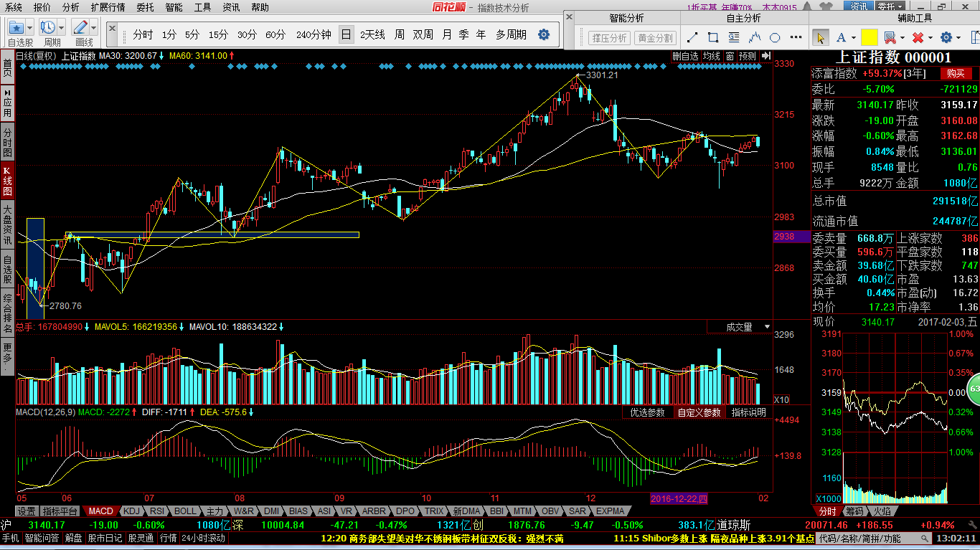Click the 撑压分析 button

tap(609, 38)
